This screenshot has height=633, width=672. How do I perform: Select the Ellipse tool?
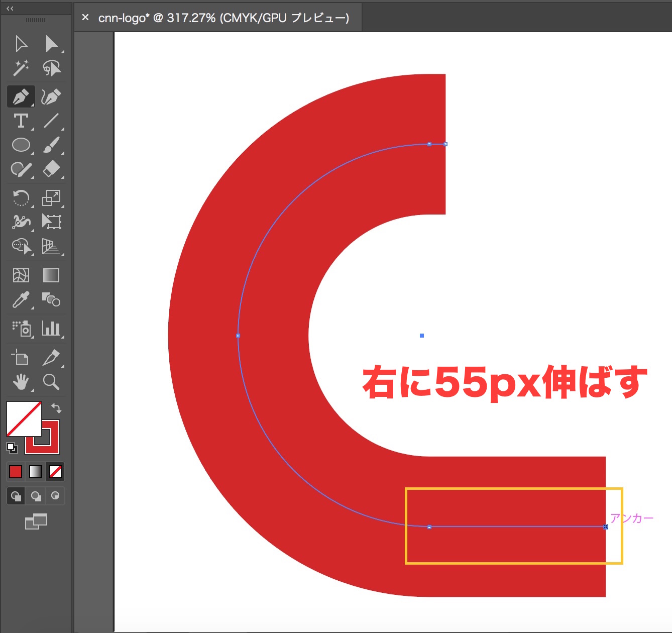click(21, 145)
